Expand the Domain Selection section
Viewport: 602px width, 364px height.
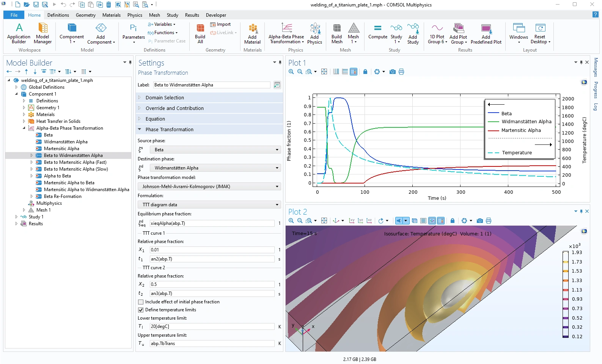(x=165, y=97)
